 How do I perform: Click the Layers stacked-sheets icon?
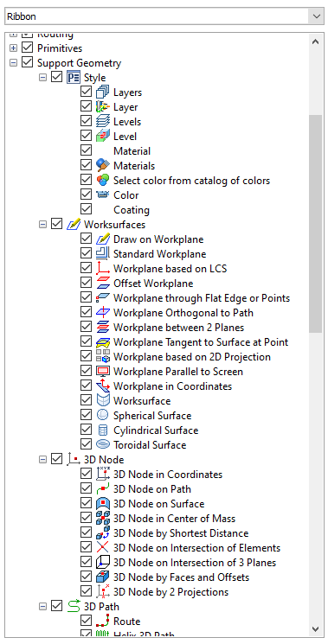102,92
